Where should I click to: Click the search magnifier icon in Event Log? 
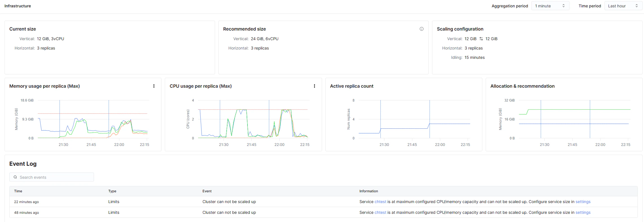pyautogui.click(x=15, y=177)
